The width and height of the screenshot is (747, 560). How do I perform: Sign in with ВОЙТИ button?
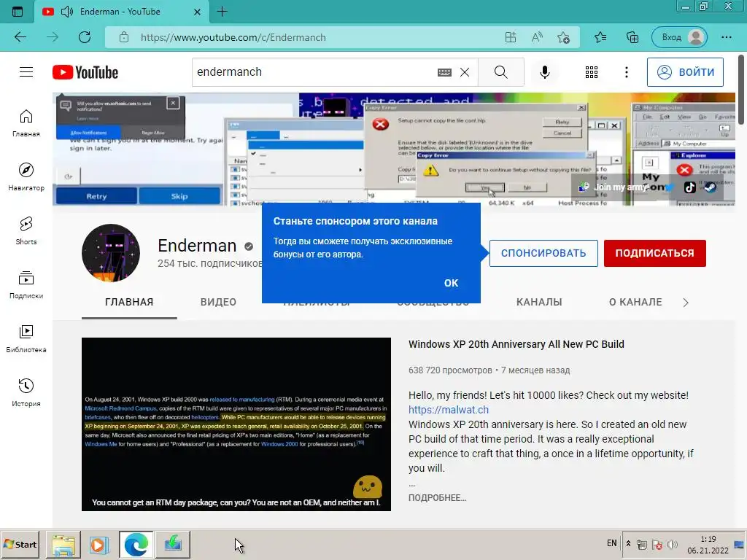point(685,72)
